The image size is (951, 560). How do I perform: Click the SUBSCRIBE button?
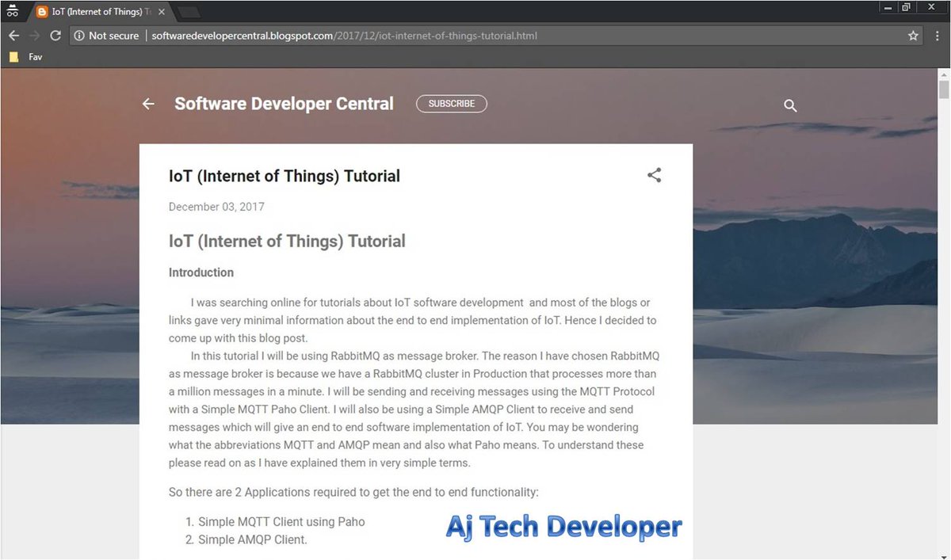click(x=451, y=103)
